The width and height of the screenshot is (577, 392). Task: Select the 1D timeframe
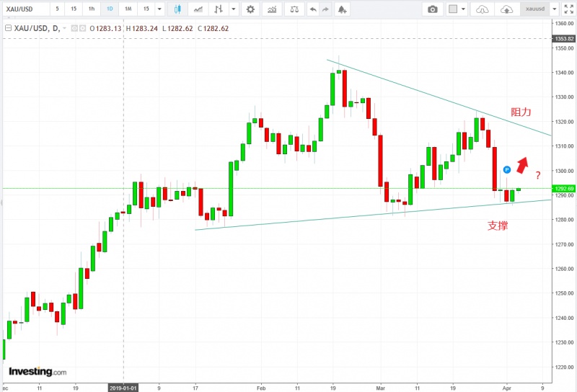pyautogui.click(x=110, y=9)
